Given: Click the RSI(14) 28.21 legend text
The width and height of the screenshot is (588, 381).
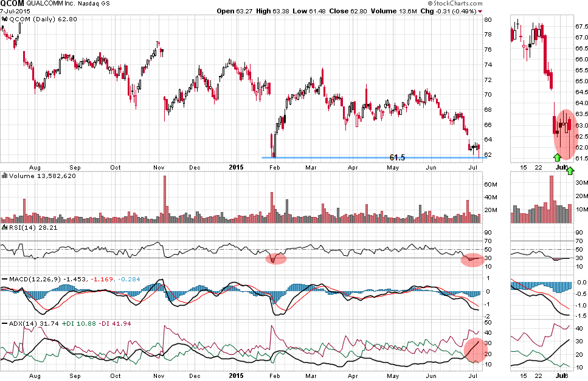Looking at the screenshot, I should pos(33,227).
